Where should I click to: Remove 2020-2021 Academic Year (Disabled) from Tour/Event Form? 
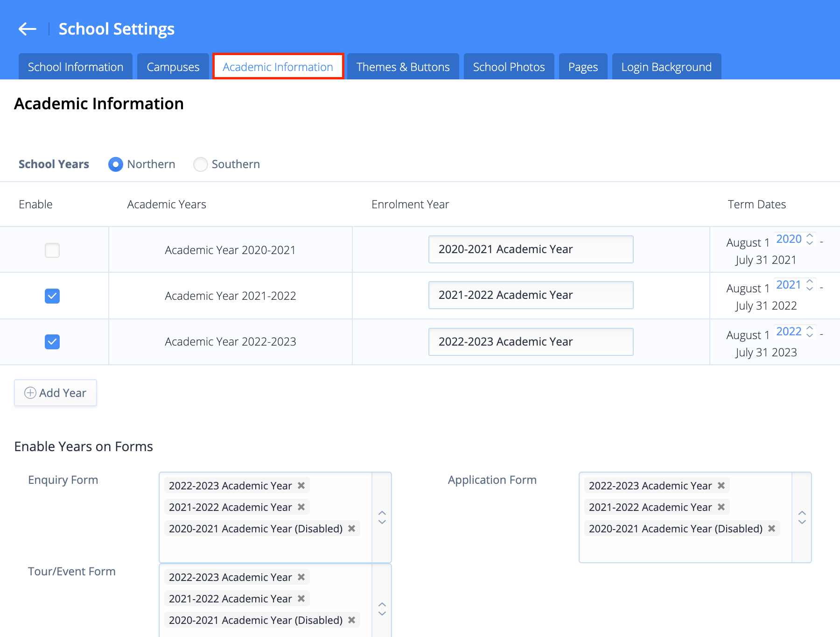click(x=352, y=620)
